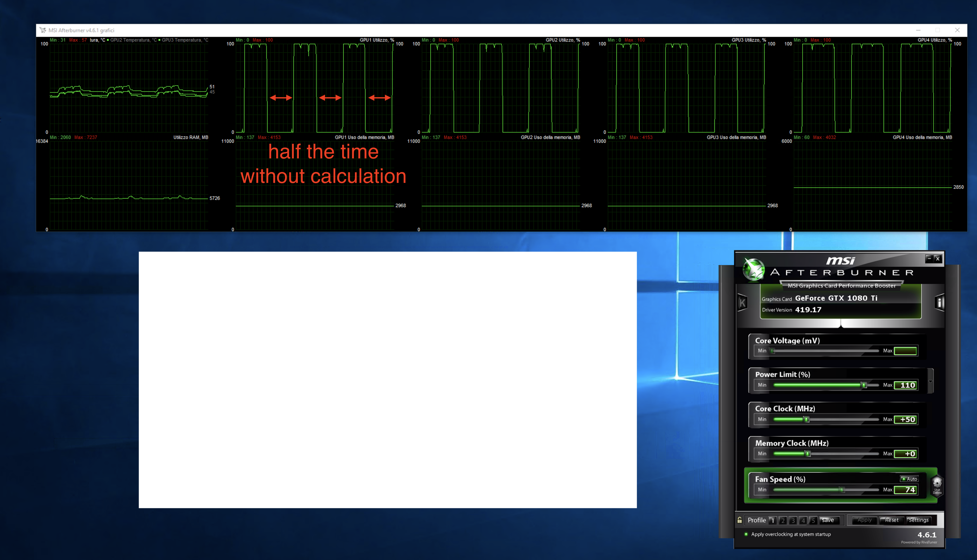This screenshot has width=977, height=560.
Task: Select profile slot 1
Action: point(772,520)
